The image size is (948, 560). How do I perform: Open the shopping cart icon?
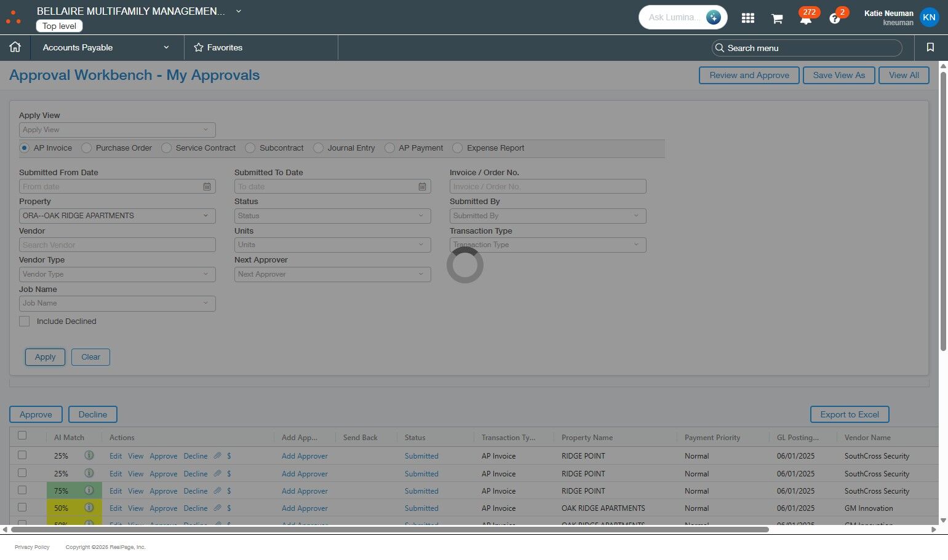click(x=777, y=18)
